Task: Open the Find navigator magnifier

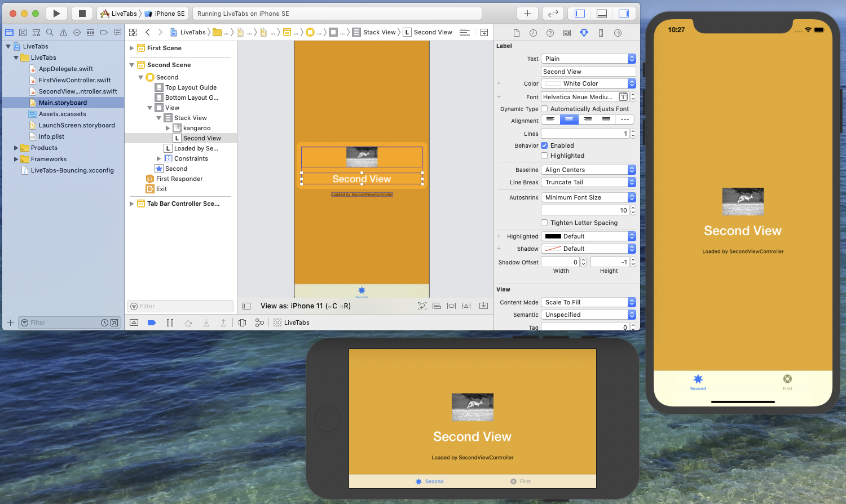Action: click(50, 33)
